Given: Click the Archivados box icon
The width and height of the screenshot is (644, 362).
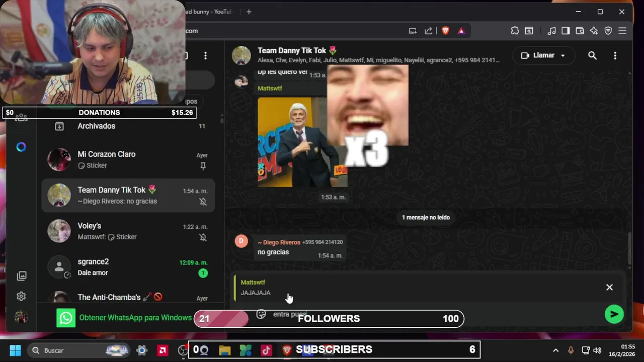Looking at the screenshot, I should (x=59, y=126).
